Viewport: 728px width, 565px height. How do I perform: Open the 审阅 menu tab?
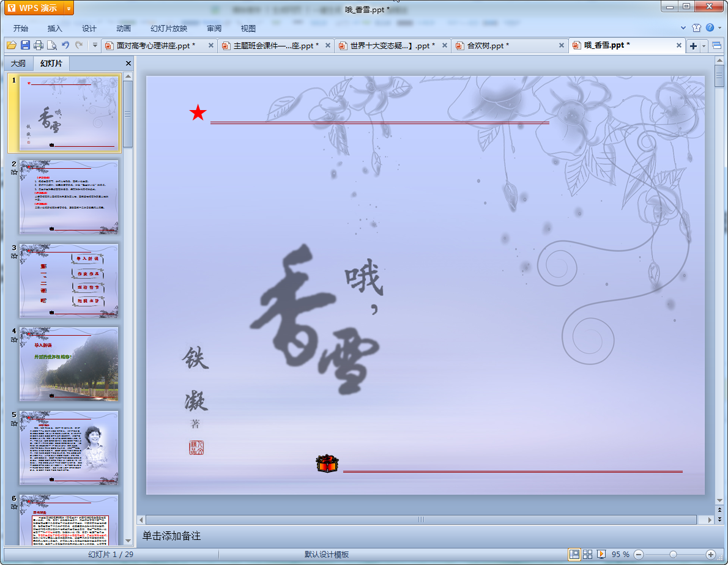click(214, 28)
